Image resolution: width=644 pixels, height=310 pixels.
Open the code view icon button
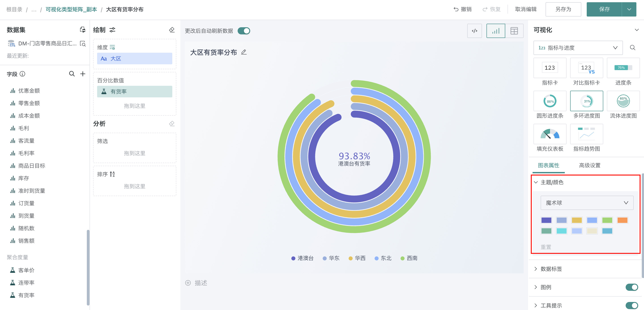tap(474, 31)
